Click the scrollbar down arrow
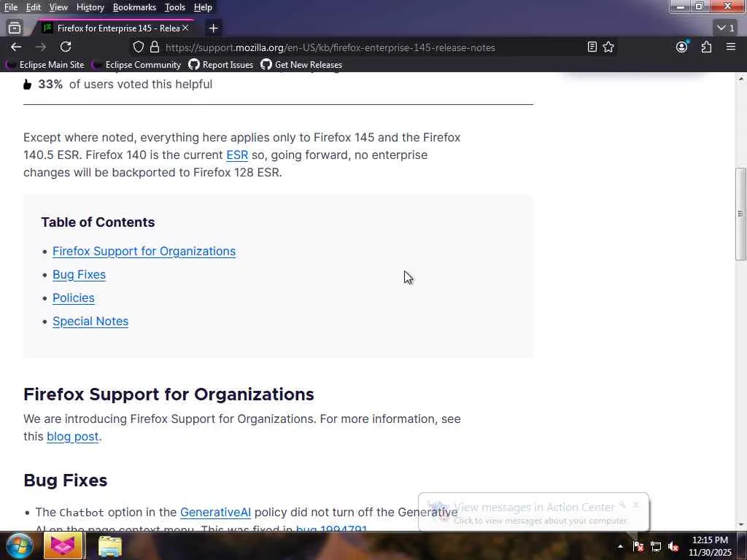The height and width of the screenshot is (560, 747). point(741,525)
